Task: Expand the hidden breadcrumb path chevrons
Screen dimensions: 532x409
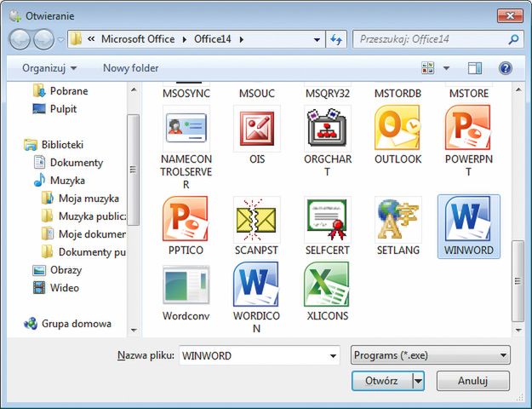Action: 90,39
